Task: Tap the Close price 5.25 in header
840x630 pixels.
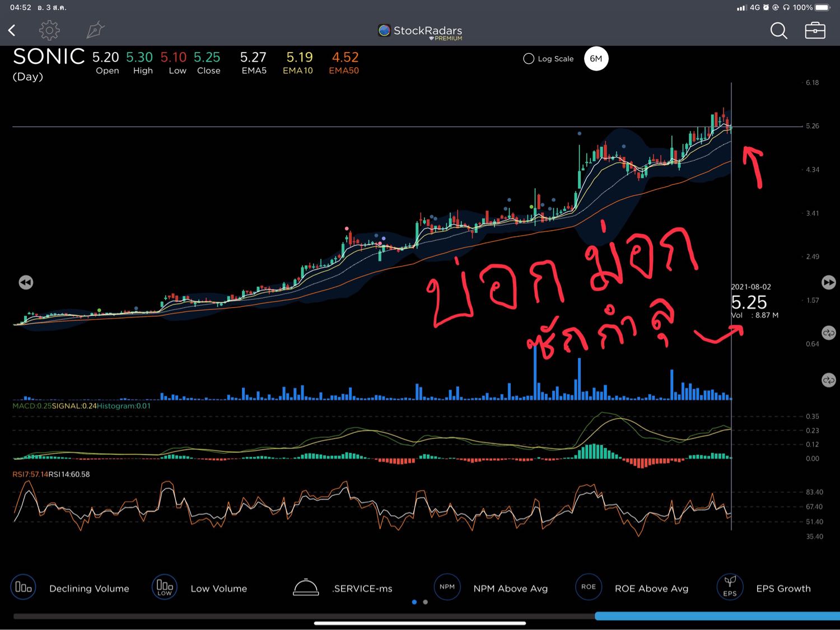Action: (x=207, y=57)
